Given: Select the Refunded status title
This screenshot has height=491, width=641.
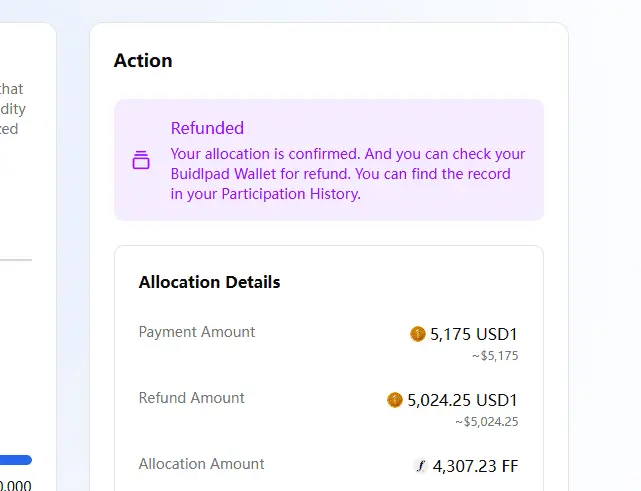Looking at the screenshot, I should click(207, 128).
